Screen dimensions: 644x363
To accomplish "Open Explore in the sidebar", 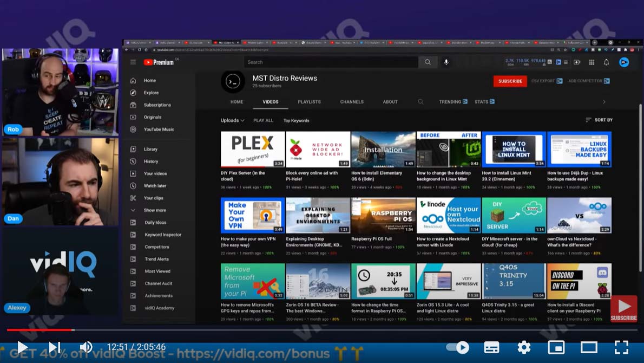I will click(x=151, y=93).
